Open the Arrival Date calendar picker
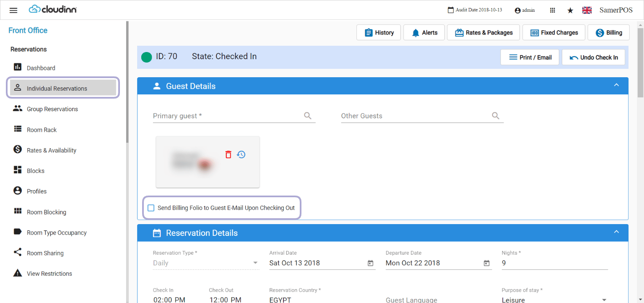644x303 pixels. (370, 263)
